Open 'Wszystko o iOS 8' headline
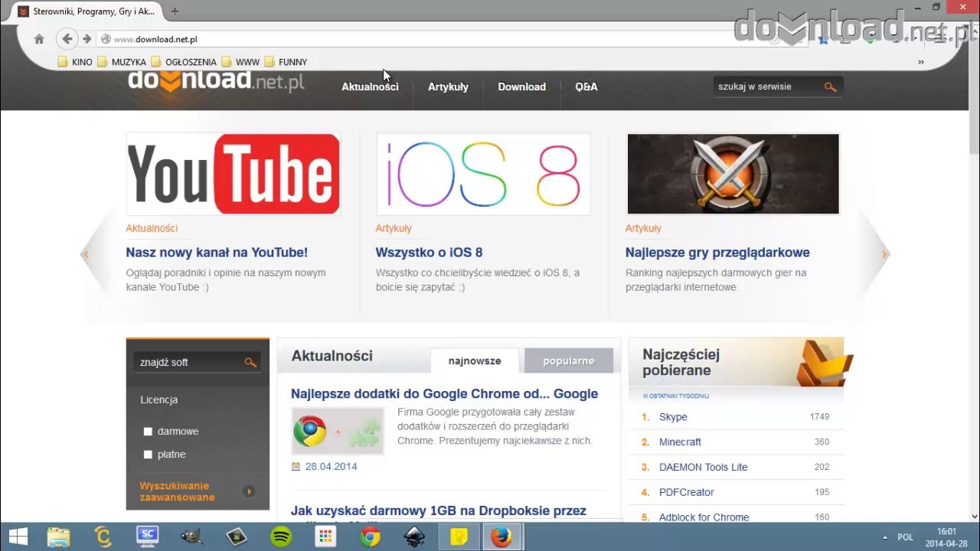This screenshot has width=980, height=551. point(429,253)
